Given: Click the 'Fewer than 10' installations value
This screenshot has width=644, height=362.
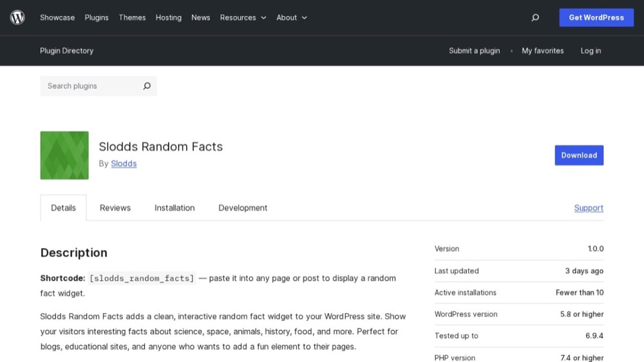Looking at the screenshot, I should (x=580, y=292).
